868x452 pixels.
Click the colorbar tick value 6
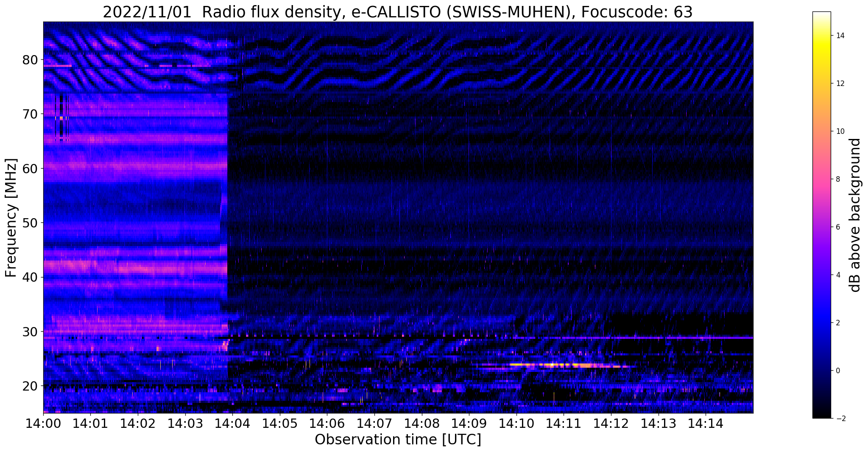point(837,227)
